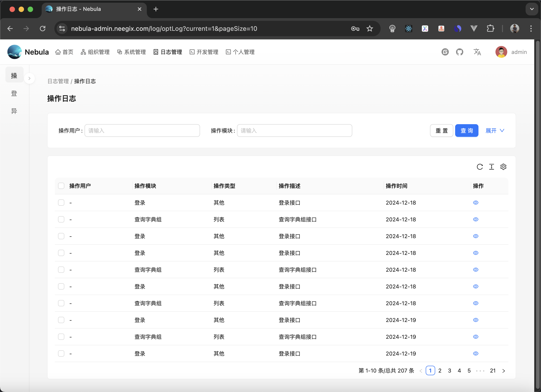Toggle the select-all header checkbox

(61, 186)
